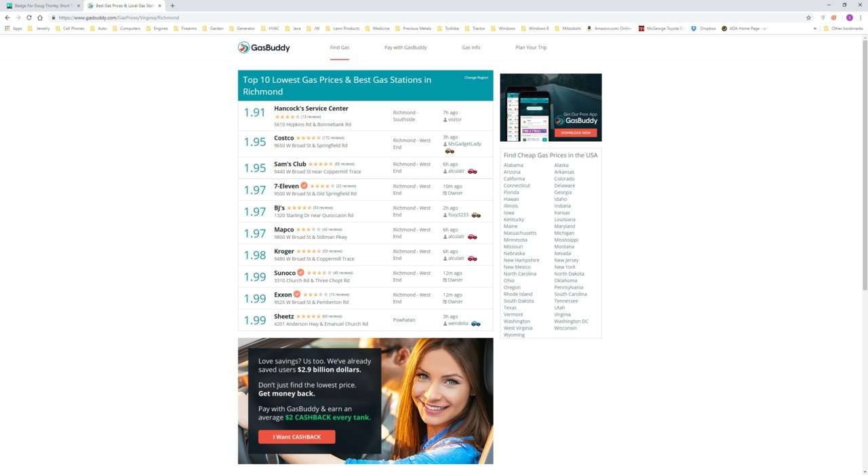Image resolution: width=868 pixels, height=475 pixels.
Task: Click the star rating for Costco
Action: (x=309, y=138)
